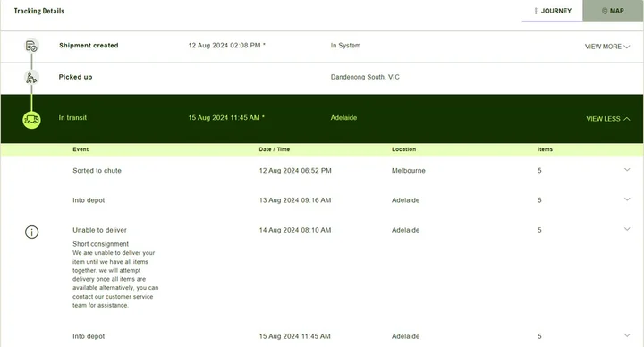644x347 pixels.
Task: Click the items count in Unable to deliver row
Action: [x=539, y=230]
